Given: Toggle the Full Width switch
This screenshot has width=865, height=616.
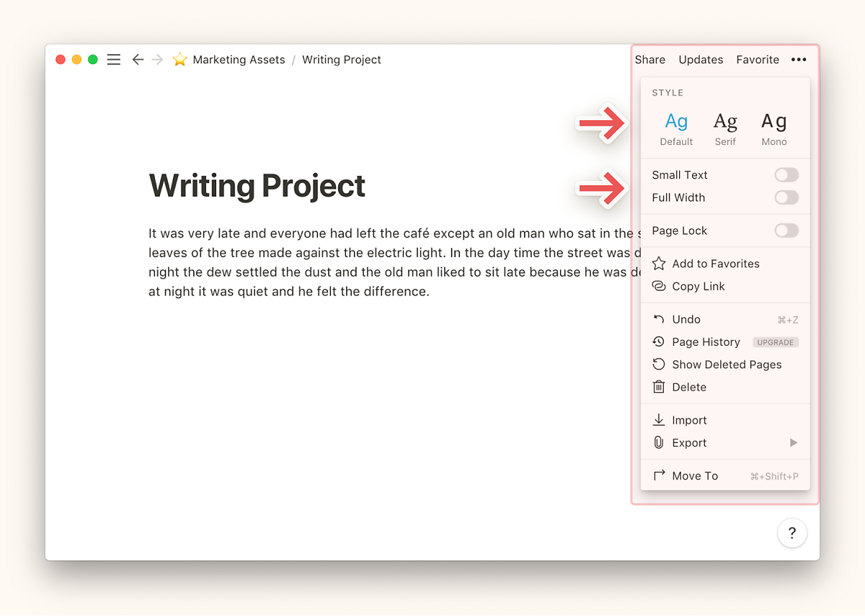Looking at the screenshot, I should click(x=786, y=197).
